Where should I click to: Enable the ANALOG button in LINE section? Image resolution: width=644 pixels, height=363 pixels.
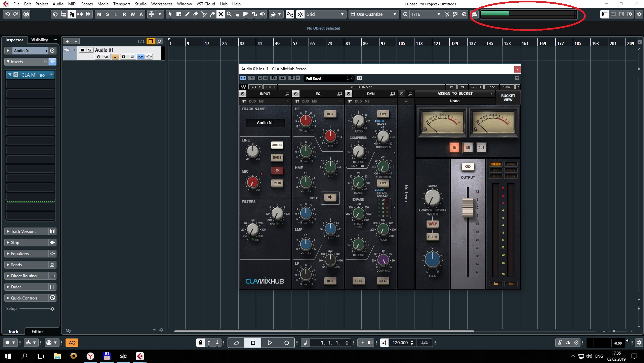coord(277,145)
